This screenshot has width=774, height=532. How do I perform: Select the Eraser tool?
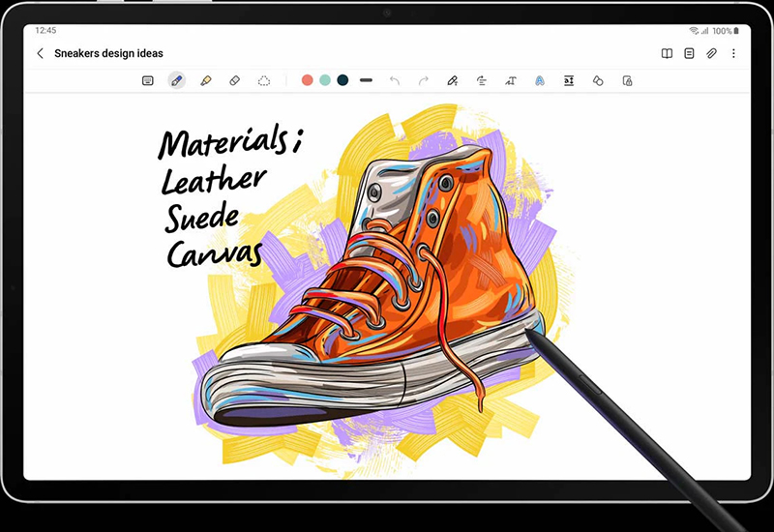click(235, 80)
